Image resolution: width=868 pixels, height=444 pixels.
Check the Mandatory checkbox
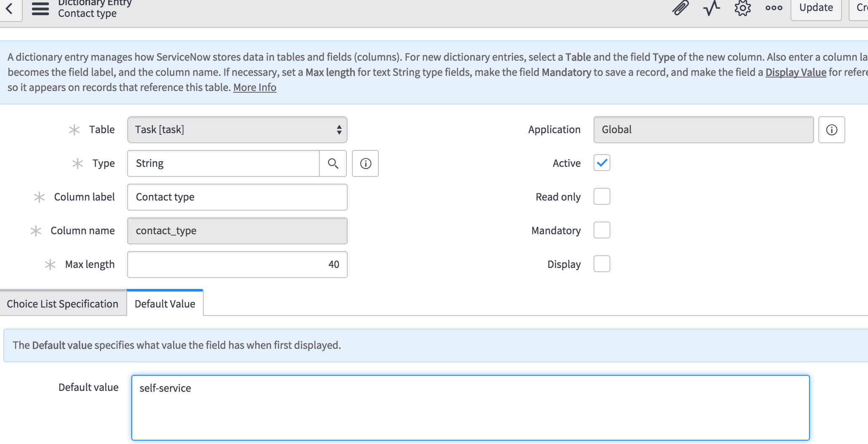coord(602,230)
